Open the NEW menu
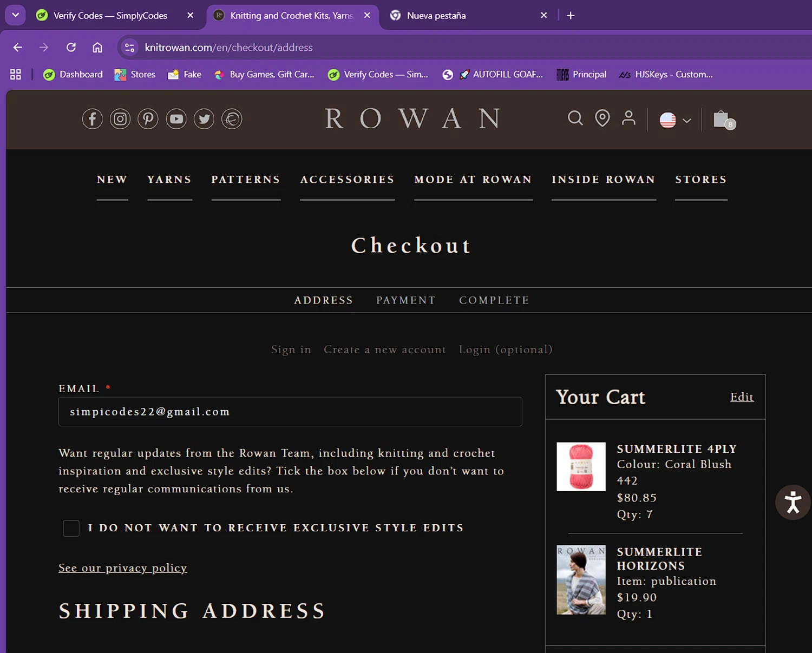Image resolution: width=812 pixels, height=653 pixels. click(112, 180)
